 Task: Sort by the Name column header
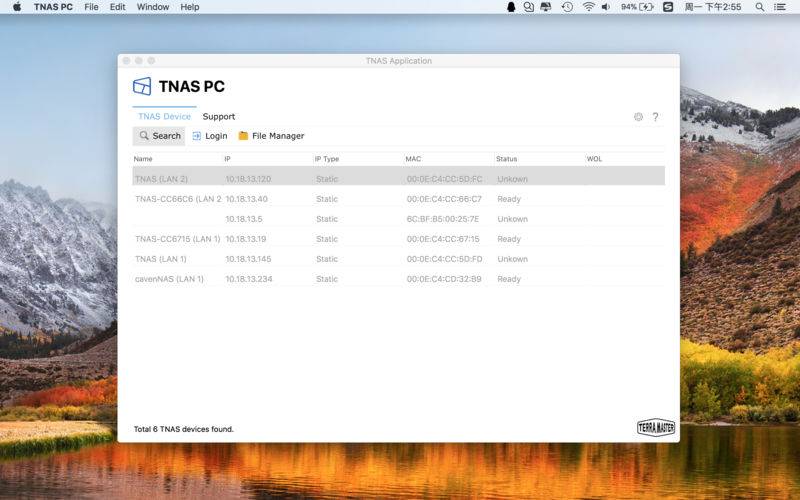[143, 159]
